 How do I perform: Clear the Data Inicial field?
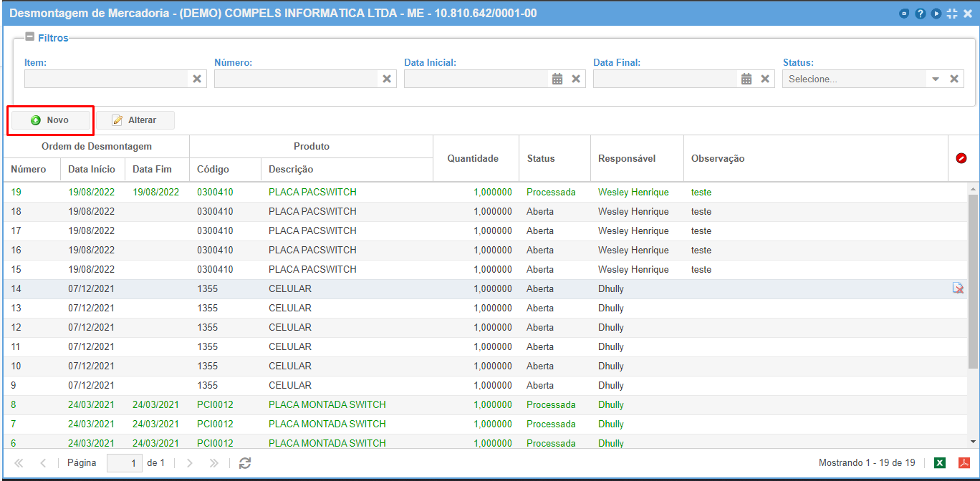coord(576,79)
